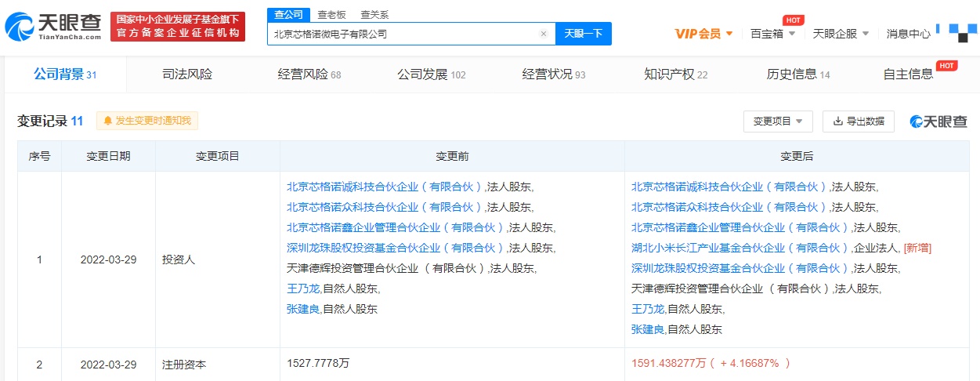
Task: Open 北京芯格诺众科技合伙企业 link in 变更后
Action: point(731,207)
